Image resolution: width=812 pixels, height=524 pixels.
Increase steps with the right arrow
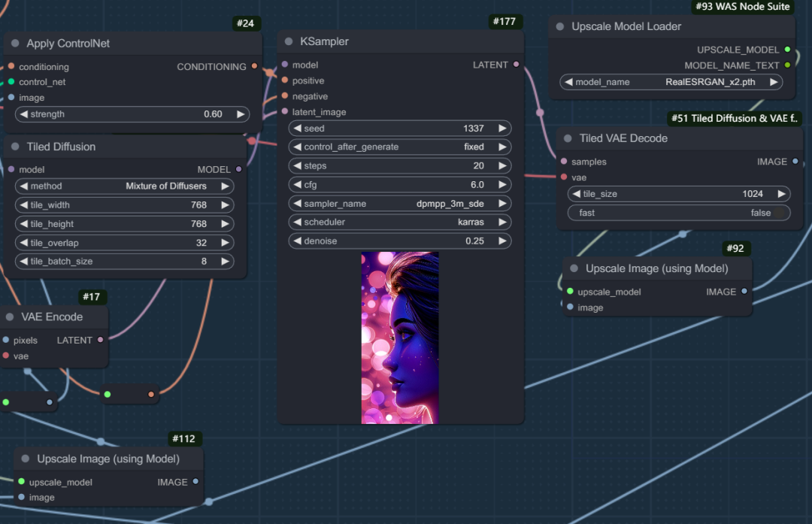click(501, 165)
